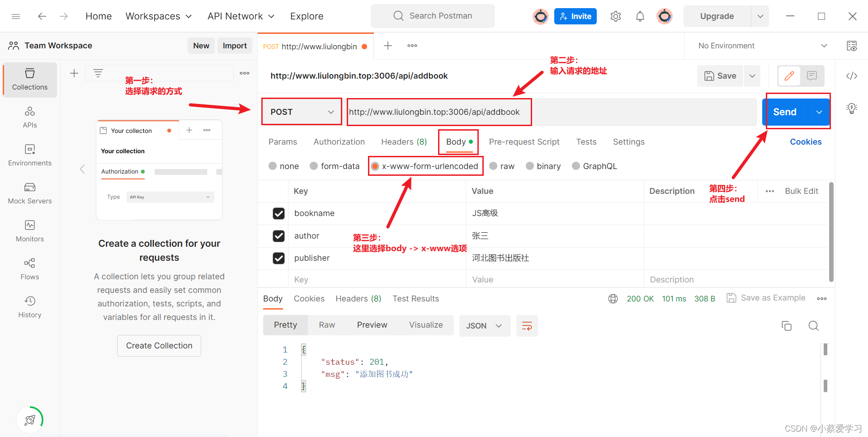Click the Send button
Image resolution: width=868 pixels, height=437 pixels.
click(785, 112)
